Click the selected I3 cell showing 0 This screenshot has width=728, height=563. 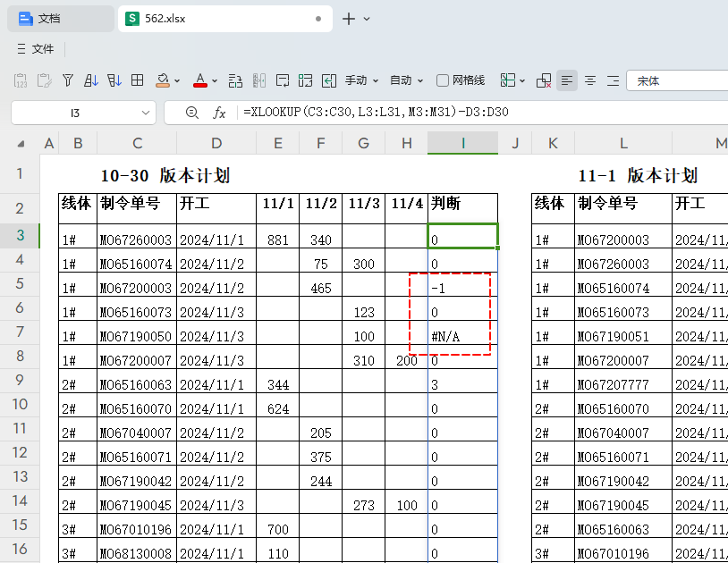point(463,236)
